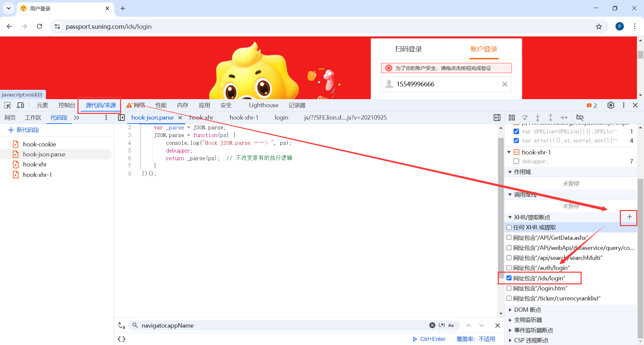This screenshot has height=345, width=644.
Task: Collapse the hook-xhr-1 breakpoint group
Action: [x=509, y=152]
